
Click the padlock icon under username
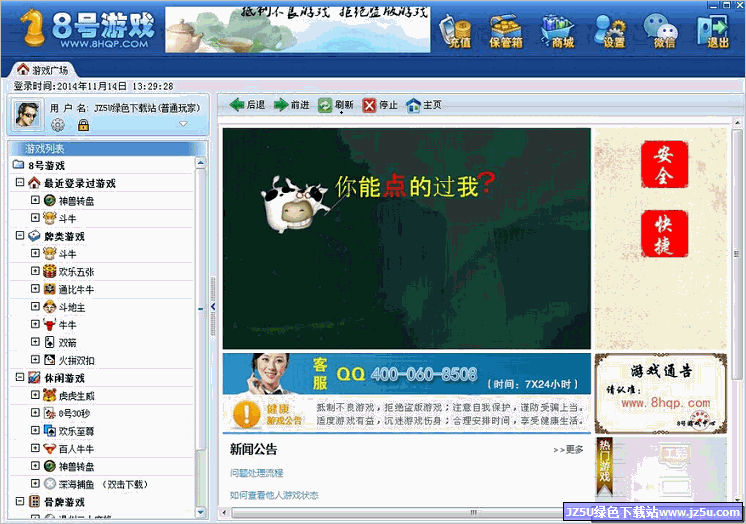tap(83, 125)
